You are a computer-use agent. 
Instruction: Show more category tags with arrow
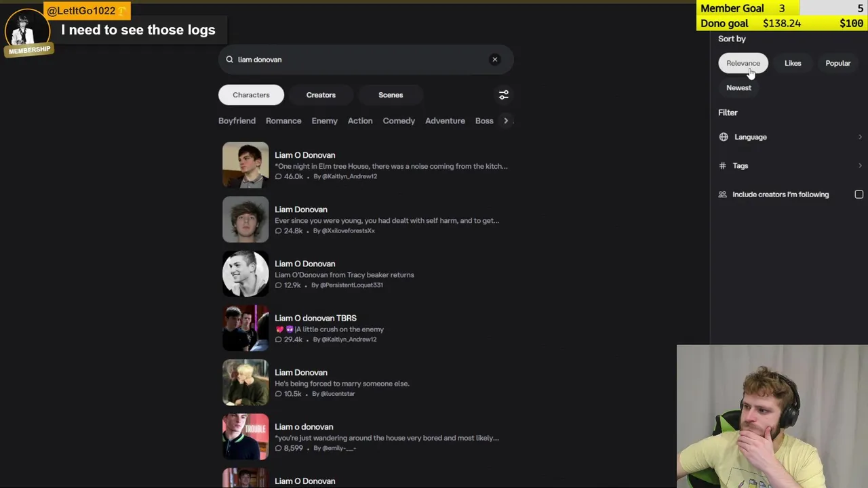pyautogui.click(x=506, y=121)
